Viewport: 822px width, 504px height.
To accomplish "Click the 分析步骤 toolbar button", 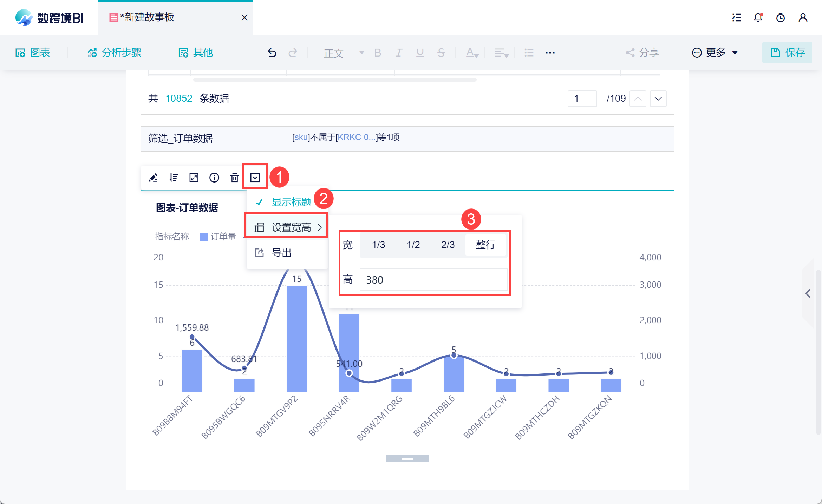I will [x=115, y=53].
